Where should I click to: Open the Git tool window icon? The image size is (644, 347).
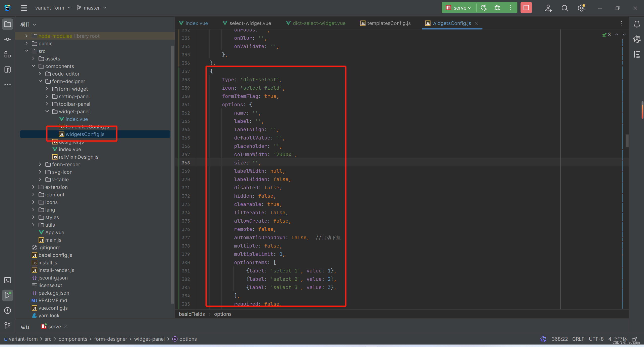pyautogui.click(x=8, y=326)
